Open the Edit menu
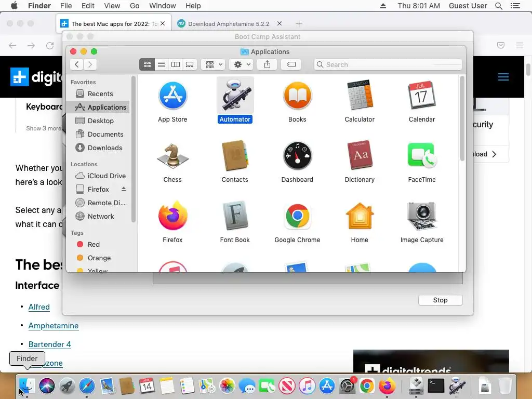Screen dimensions: 532x399 coord(88,6)
